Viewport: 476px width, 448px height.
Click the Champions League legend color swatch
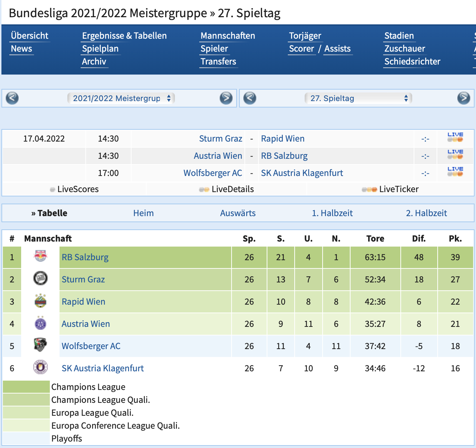26,387
